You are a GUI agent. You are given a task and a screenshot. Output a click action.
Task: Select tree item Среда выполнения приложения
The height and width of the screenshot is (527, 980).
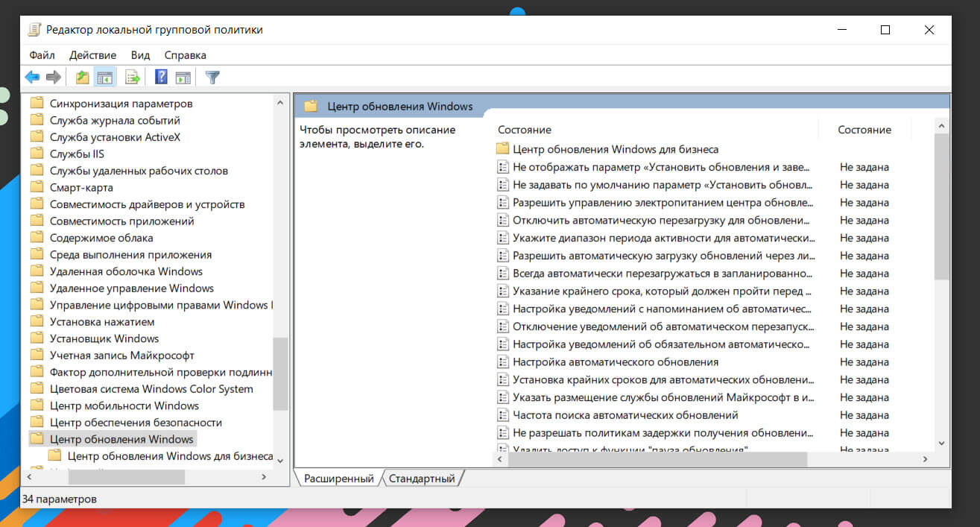click(x=130, y=254)
